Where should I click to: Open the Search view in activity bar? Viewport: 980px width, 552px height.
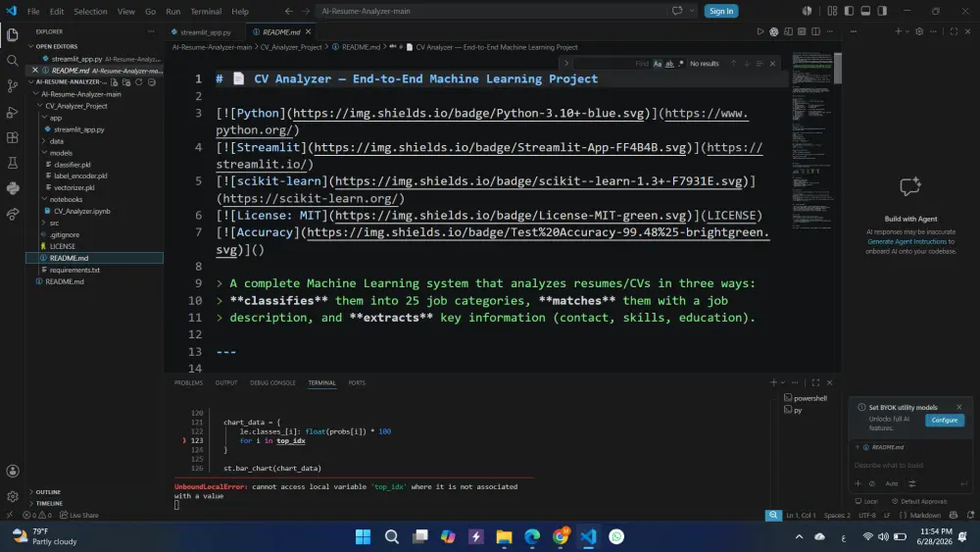coord(13,61)
